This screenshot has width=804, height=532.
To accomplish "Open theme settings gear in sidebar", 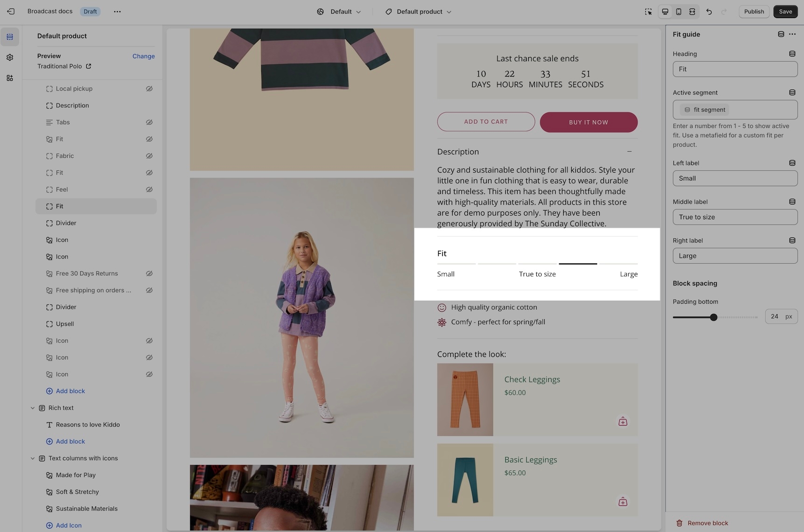I will pyautogui.click(x=10, y=57).
